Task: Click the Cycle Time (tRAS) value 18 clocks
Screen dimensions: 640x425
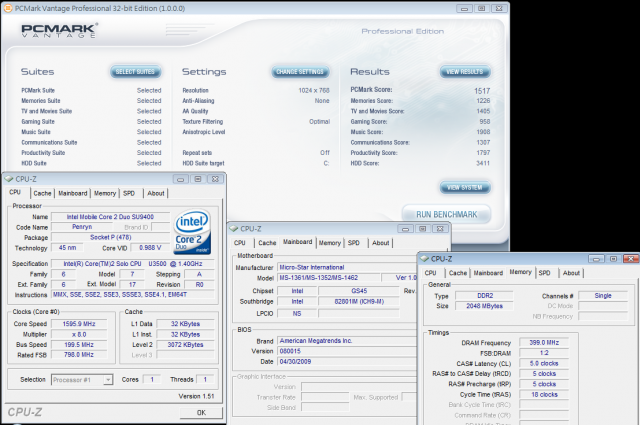Action: point(544,394)
